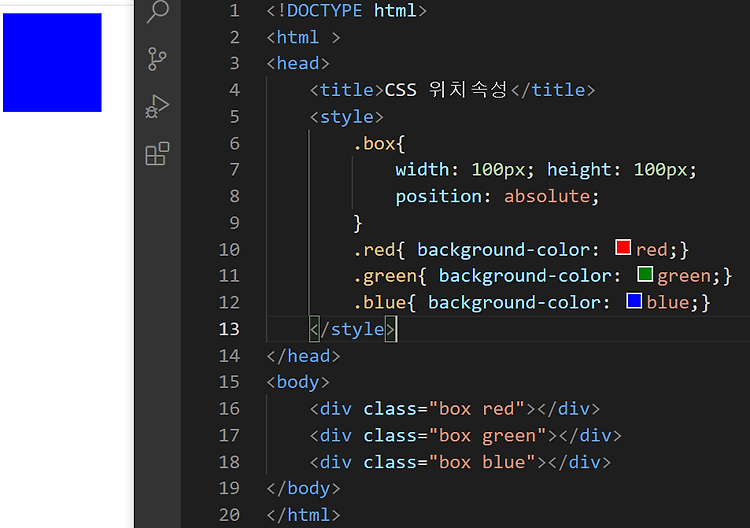The height and width of the screenshot is (528, 750).
Task: Click the "box blue" class value on line 18
Action: [x=482, y=462]
